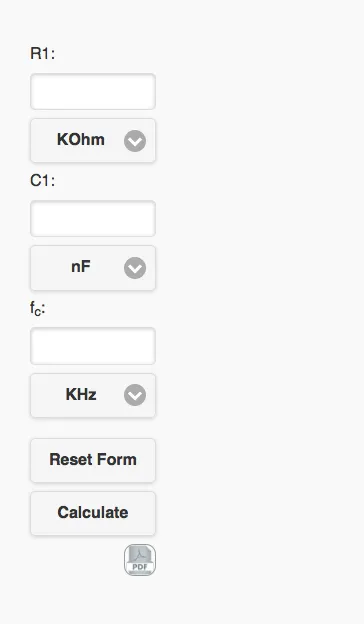The width and height of the screenshot is (364, 624).
Task: Click the C1: field label
Action: (43, 180)
